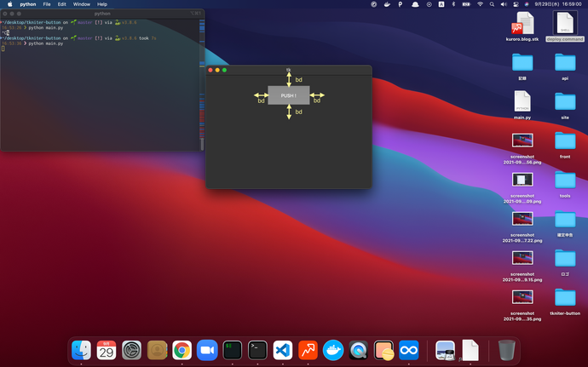Open the pink app with yellow pill badge

(x=383, y=350)
